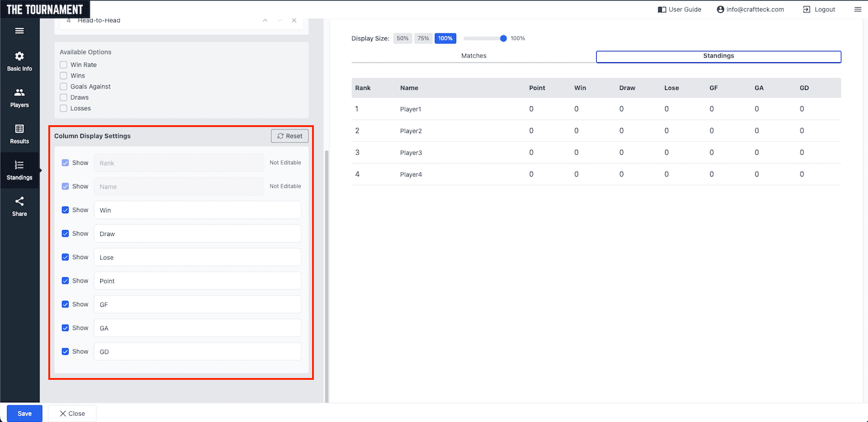This screenshot has height=422, width=868.
Task: Uncheck Show for the Draw column
Action: tap(65, 234)
